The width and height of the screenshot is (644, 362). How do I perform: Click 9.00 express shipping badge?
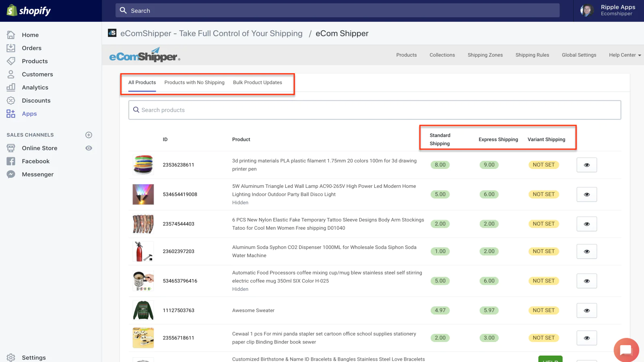(x=489, y=165)
